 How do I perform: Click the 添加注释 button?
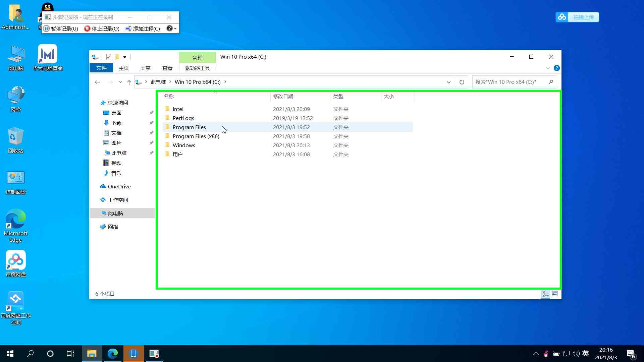tap(143, 29)
